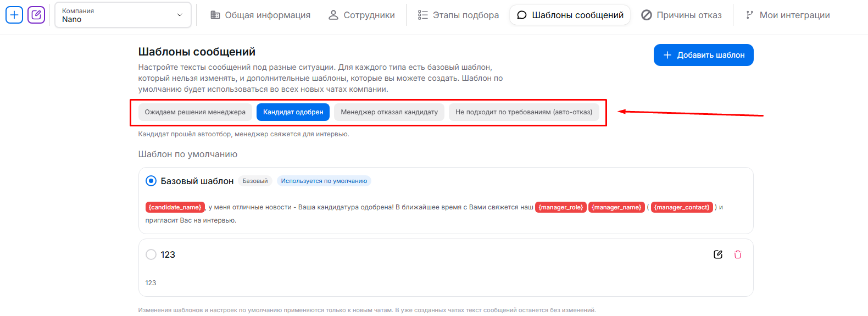The image size is (868, 316).
Task: Select the Ожидаем решения менеджера filter
Action: (x=195, y=112)
